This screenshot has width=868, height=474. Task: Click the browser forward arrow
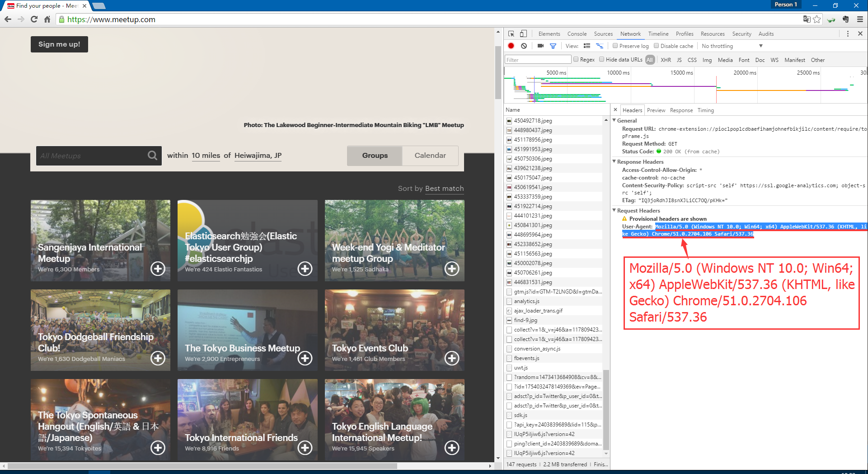pos(21,19)
